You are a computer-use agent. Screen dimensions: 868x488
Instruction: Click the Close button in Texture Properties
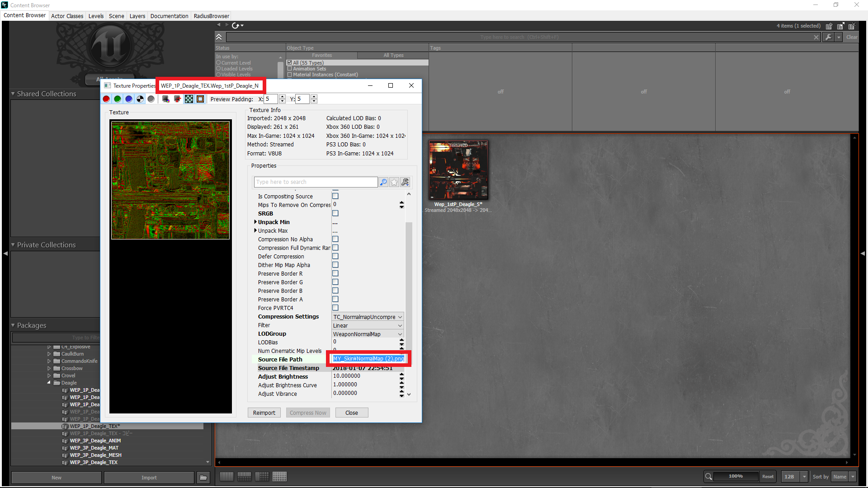(351, 413)
